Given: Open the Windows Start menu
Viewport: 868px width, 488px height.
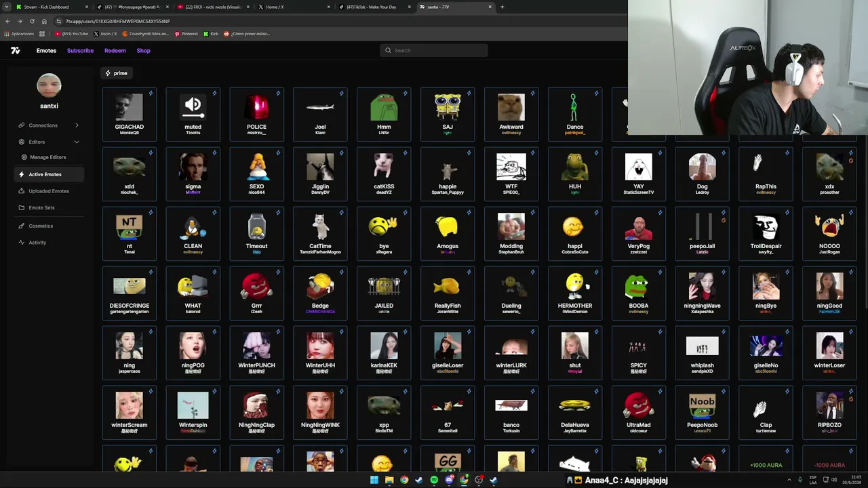Looking at the screenshot, I should [x=374, y=480].
